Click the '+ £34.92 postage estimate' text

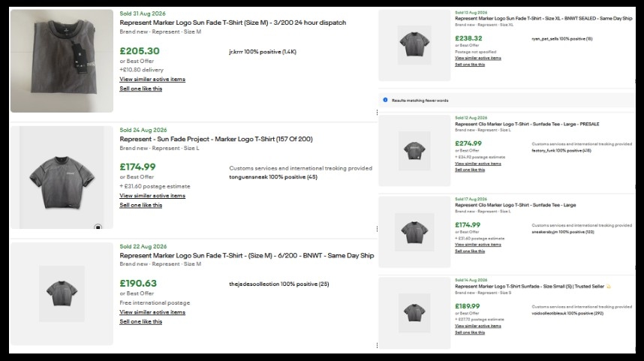point(480,157)
